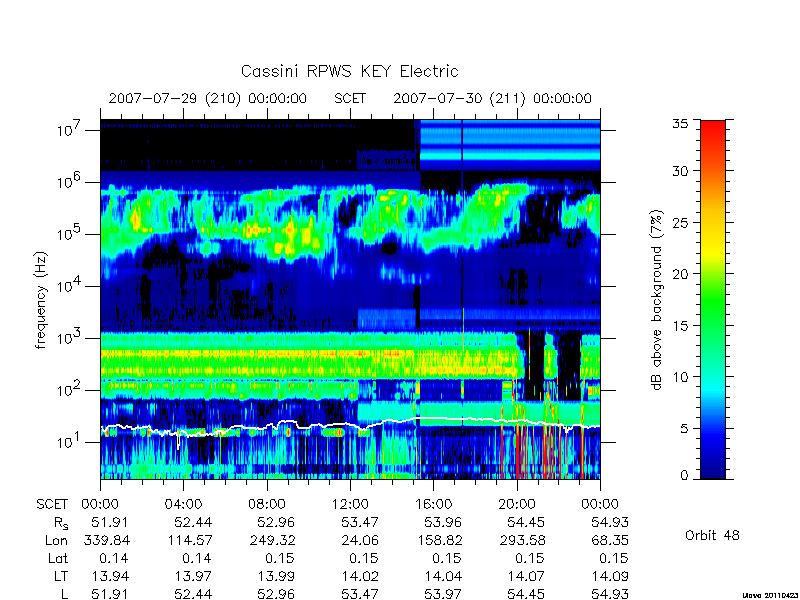800x600 pixels.
Task: Click the L row value 53.97
Action: point(443,594)
